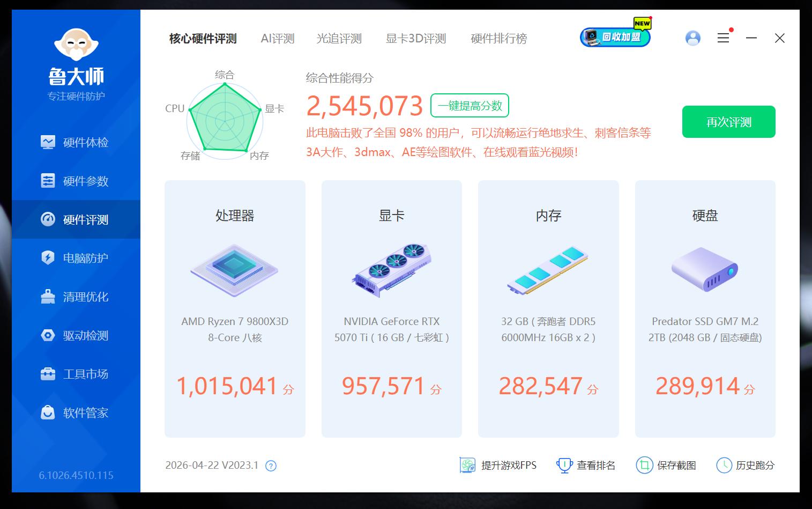Click the help question mark icon

point(271,466)
